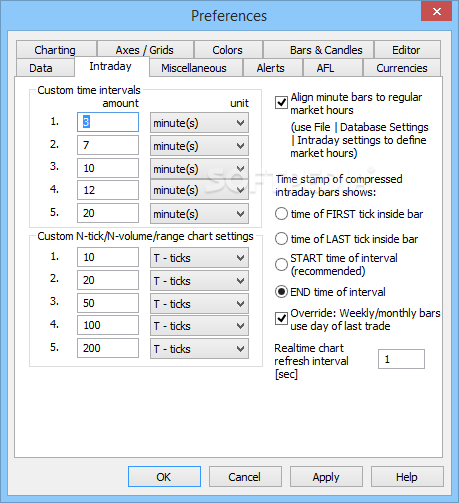This screenshot has width=459, height=503.
Task: Select the Colors tab
Action: (x=228, y=50)
